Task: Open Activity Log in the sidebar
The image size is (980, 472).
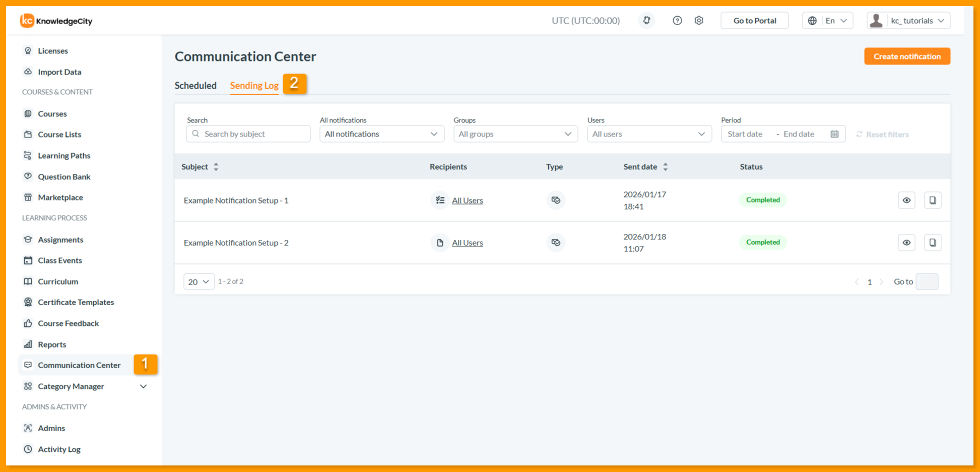Action: (59, 449)
